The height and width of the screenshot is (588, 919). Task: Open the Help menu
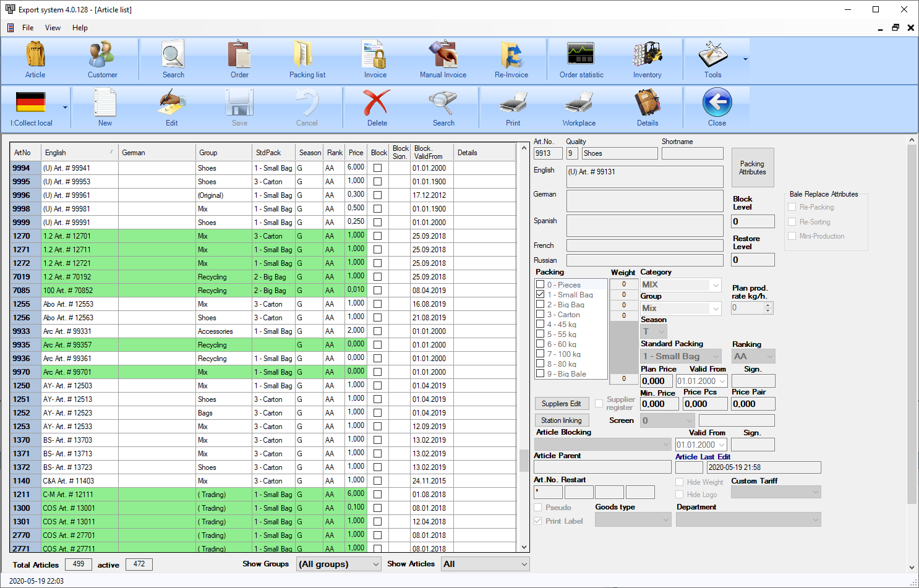[80, 28]
